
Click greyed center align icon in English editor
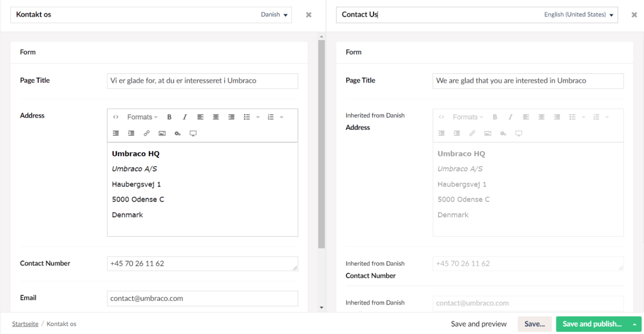541,117
